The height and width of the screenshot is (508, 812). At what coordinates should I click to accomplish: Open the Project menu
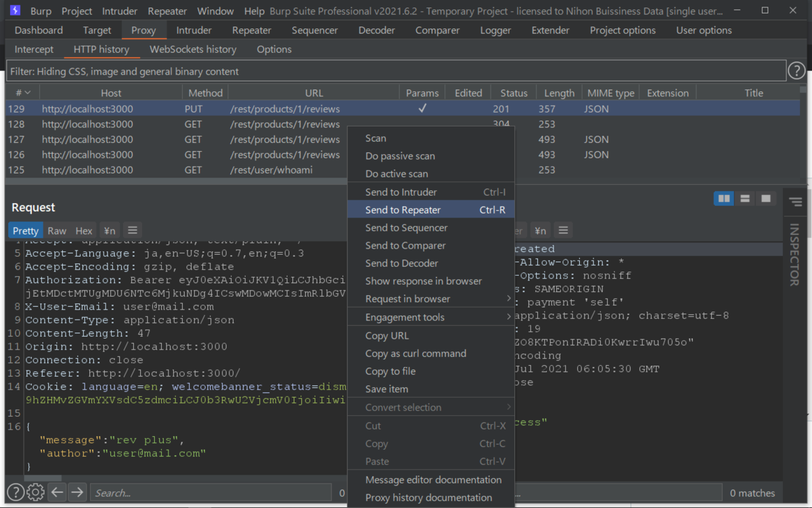(x=76, y=11)
